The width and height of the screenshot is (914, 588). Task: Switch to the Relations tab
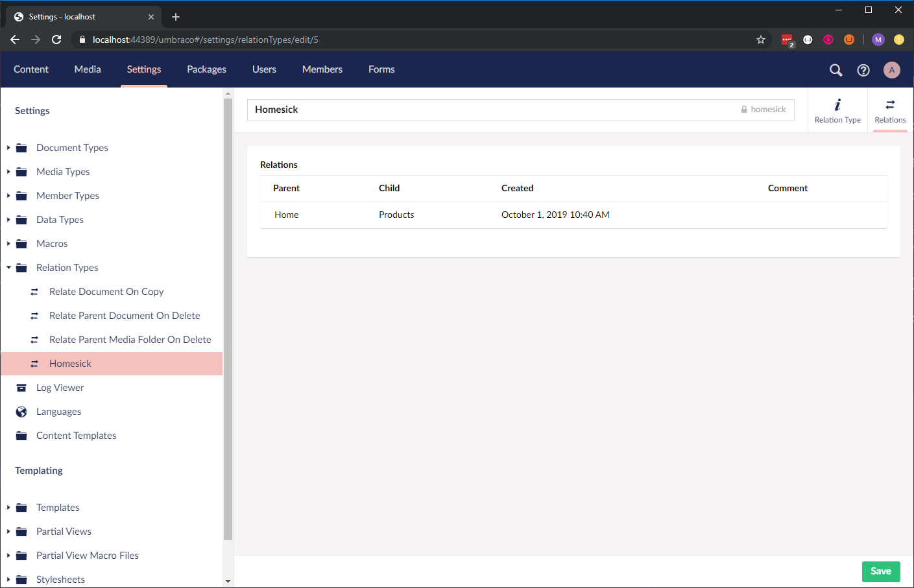click(x=889, y=110)
